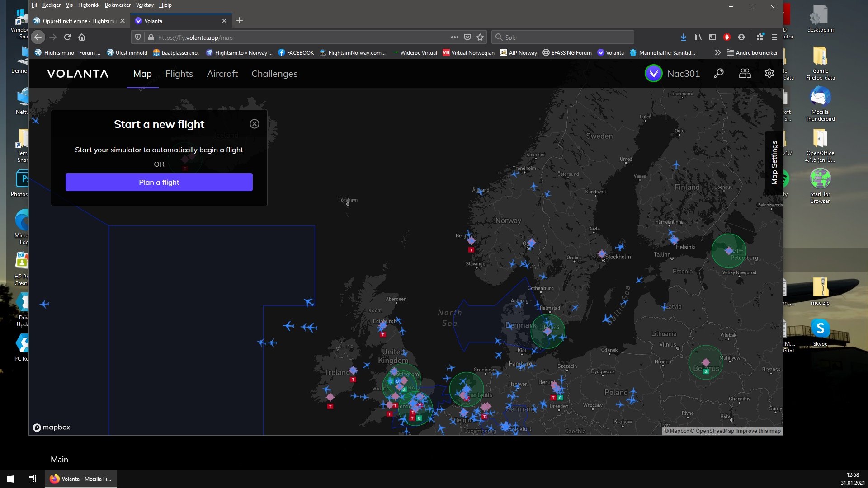Open the Fil menu
Image resolution: width=868 pixels, height=488 pixels.
click(34, 5)
